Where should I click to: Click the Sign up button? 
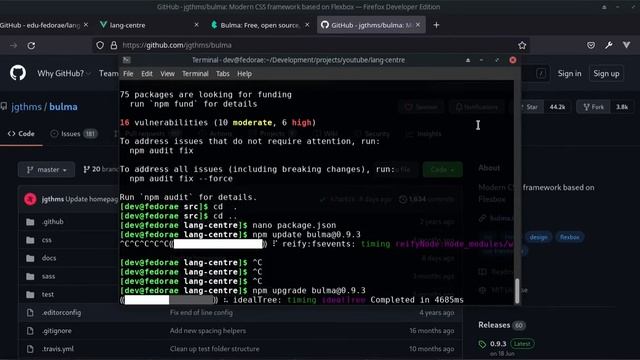point(606,73)
